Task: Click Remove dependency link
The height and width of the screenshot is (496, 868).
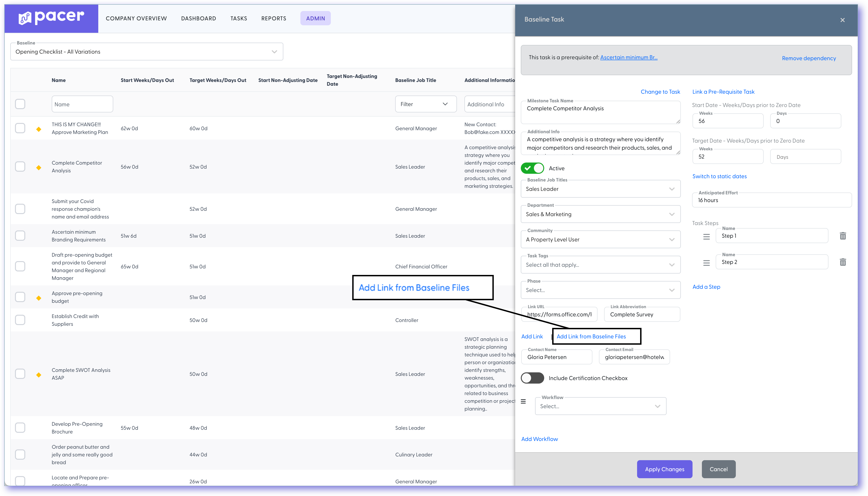Action: 808,58
